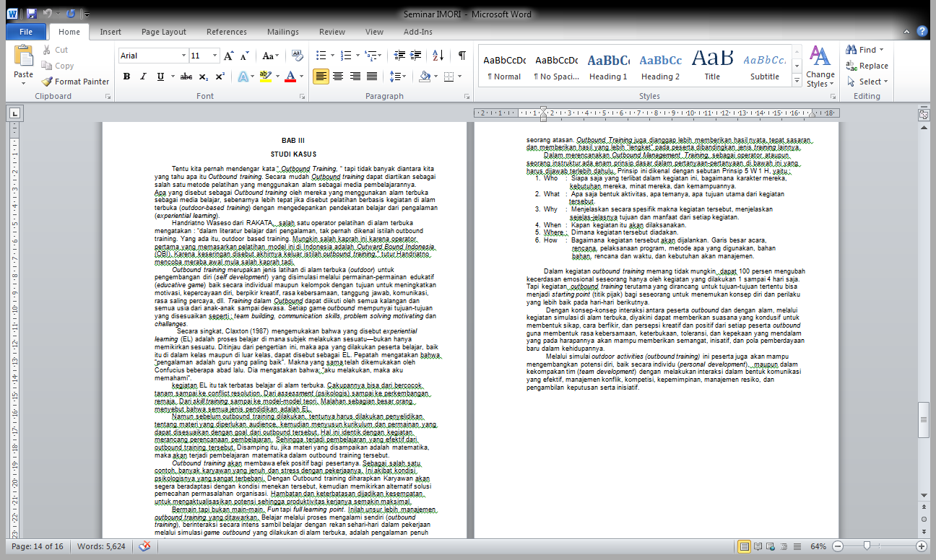Switch to the Insert tab
The height and width of the screenshot is (560, 936).
(x=110, y=32)
